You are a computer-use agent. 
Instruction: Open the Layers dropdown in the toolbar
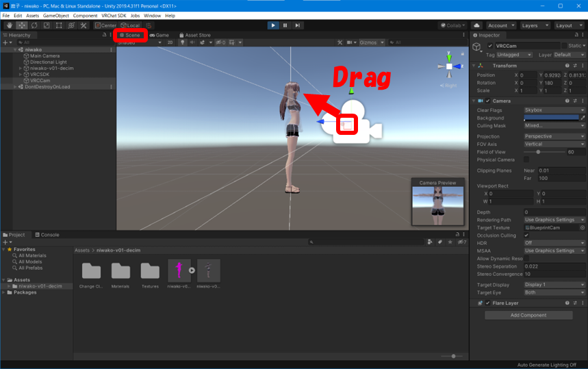(534, 25)
